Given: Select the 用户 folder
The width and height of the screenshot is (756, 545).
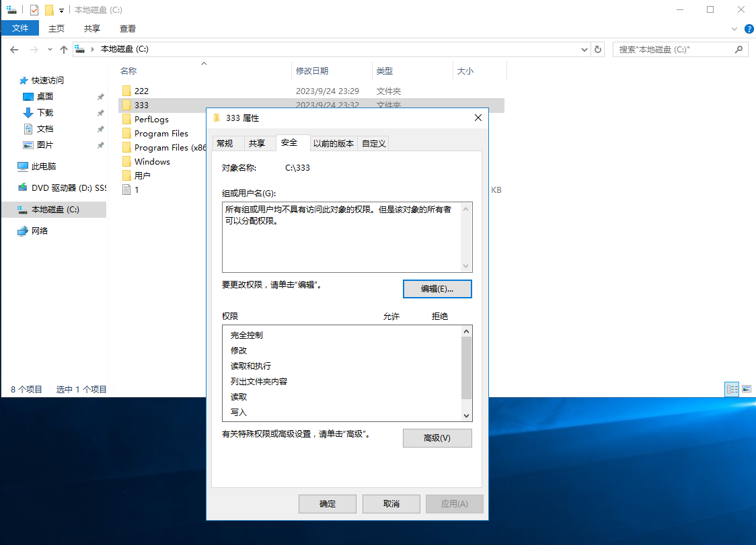Looking at the screenshot, I should (x=142, y=176).
